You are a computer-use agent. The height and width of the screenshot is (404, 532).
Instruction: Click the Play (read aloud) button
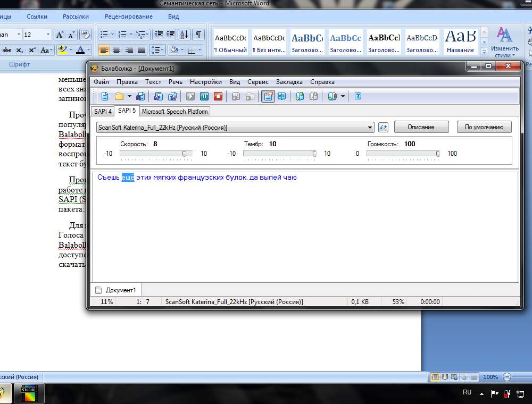[190, 96]
